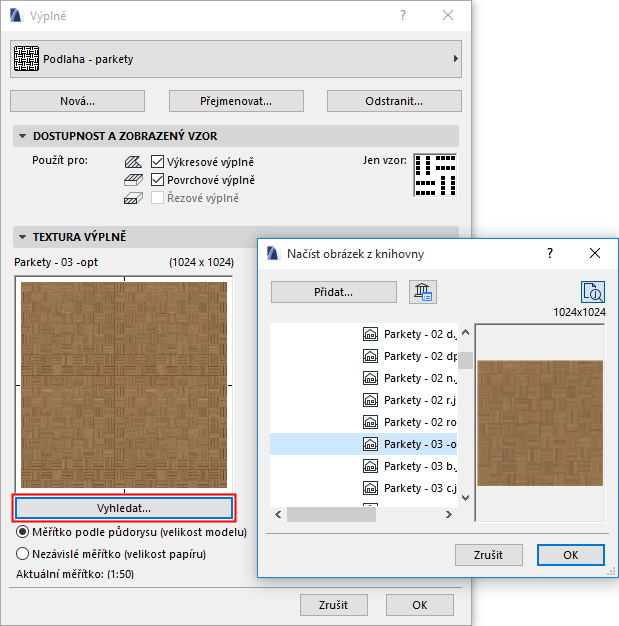Click the Aktuální měřítko: (1:50) text
Image resolution: width=619 pixels, height=626 pixels.
(75, 574)
